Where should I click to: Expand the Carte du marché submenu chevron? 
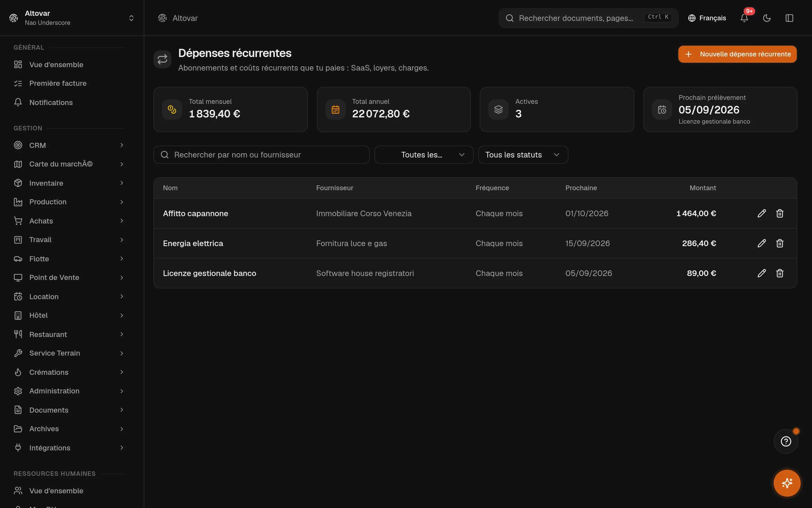pyautogui.click(x=122, y=164)
